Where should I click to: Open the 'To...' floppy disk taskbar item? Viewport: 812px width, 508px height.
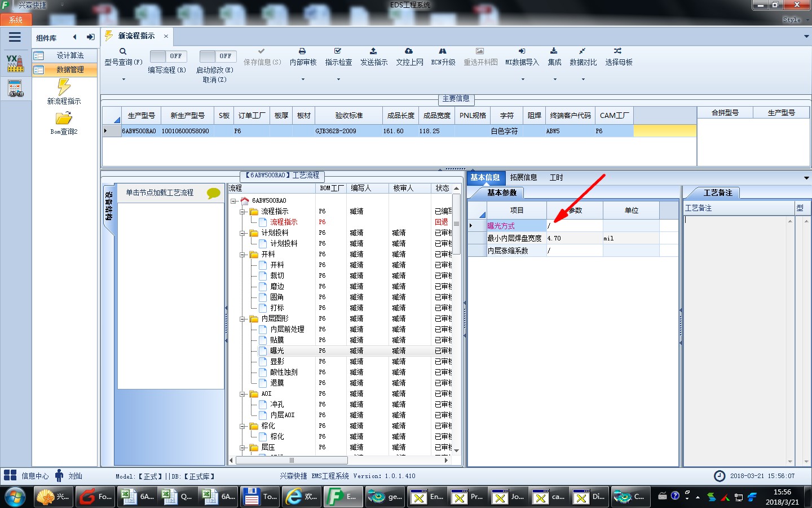coord(259,497)
